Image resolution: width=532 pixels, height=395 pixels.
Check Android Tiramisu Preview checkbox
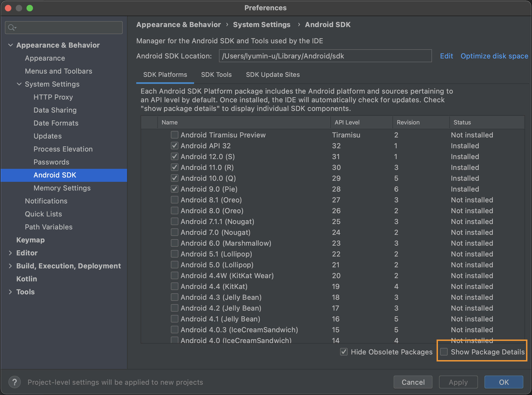[x=175, y=135]
